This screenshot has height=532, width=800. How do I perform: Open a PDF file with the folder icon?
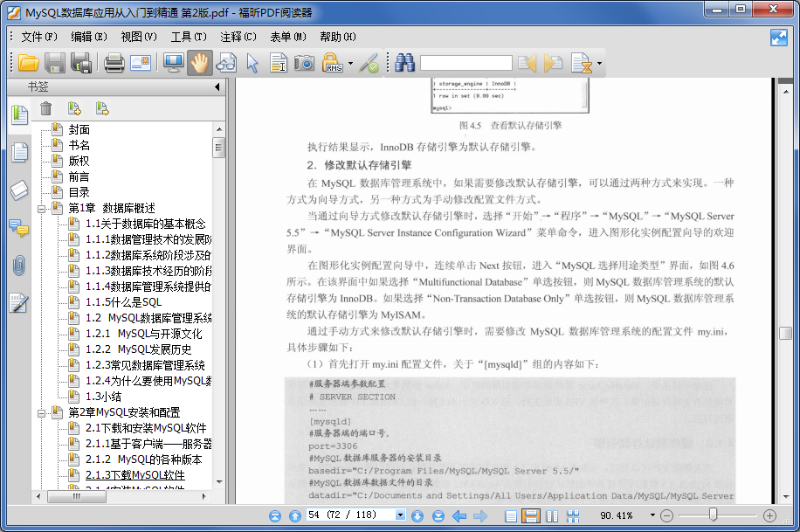(x=29, y=63)
